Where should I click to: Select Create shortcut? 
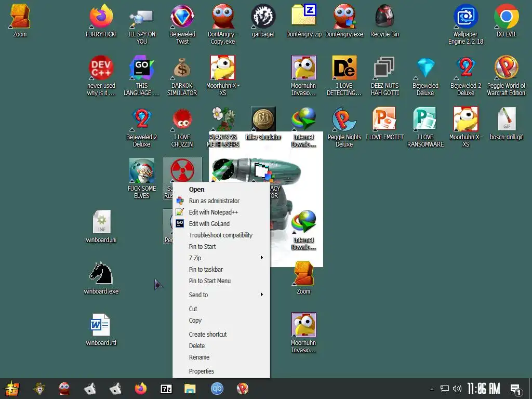click(221, 334)
